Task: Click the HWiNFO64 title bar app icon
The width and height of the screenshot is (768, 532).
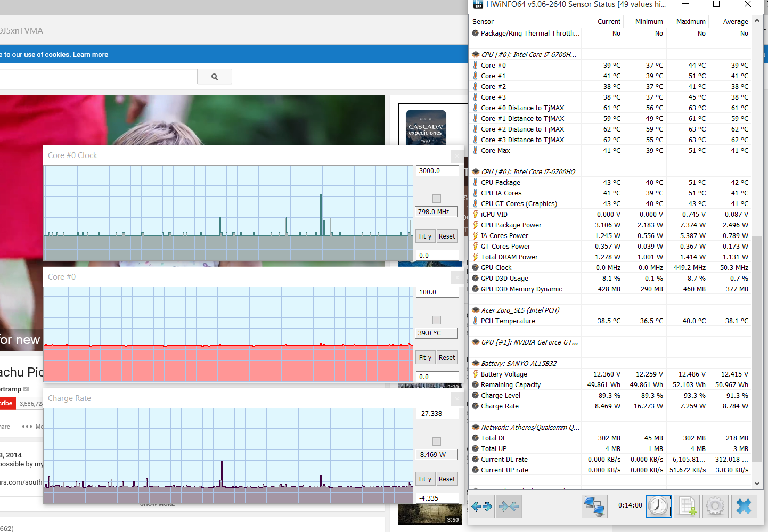Action: 478,4
